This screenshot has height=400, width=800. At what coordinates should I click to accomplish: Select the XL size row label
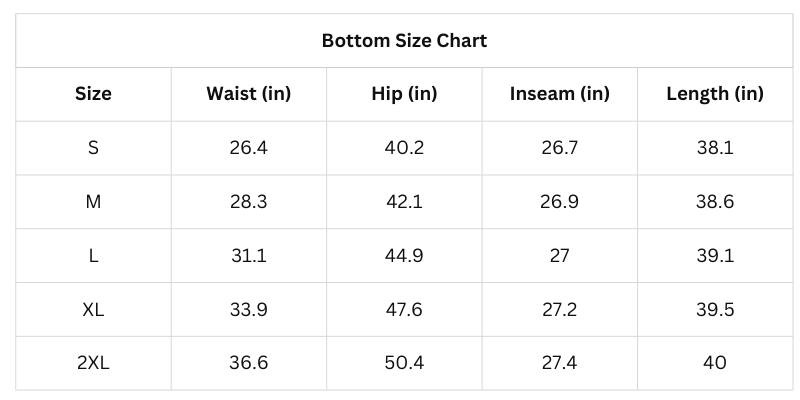tap(93, 310)
